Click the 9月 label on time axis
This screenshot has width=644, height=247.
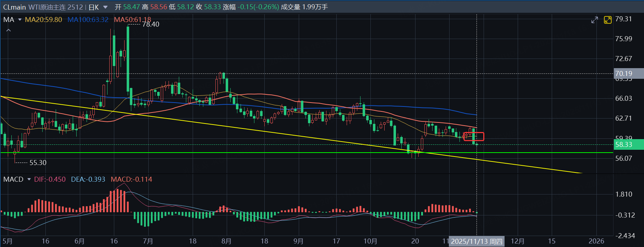[298, 241]
